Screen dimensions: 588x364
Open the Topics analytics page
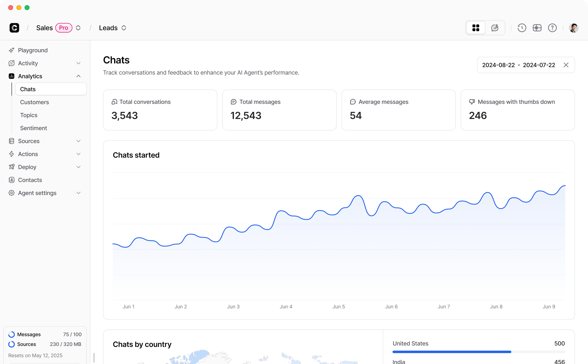tap(29, 115)
